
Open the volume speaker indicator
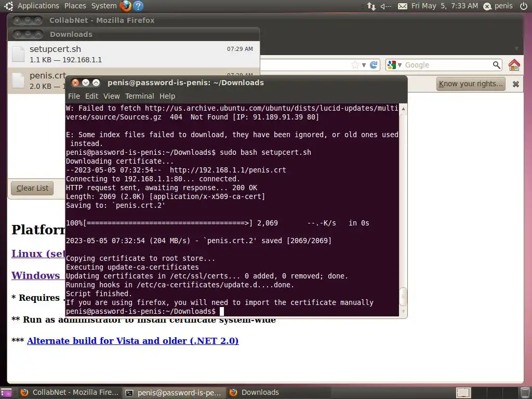click(x=386, y=6)
